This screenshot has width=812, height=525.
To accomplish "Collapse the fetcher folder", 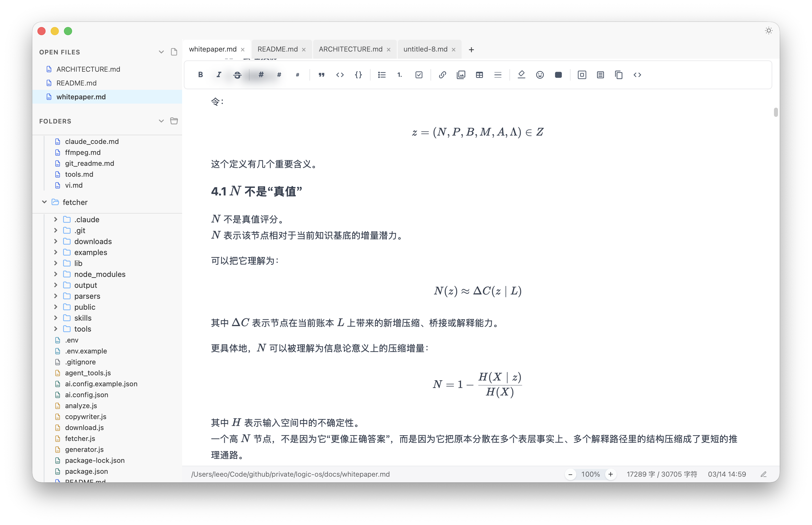I will coord(44,202).
